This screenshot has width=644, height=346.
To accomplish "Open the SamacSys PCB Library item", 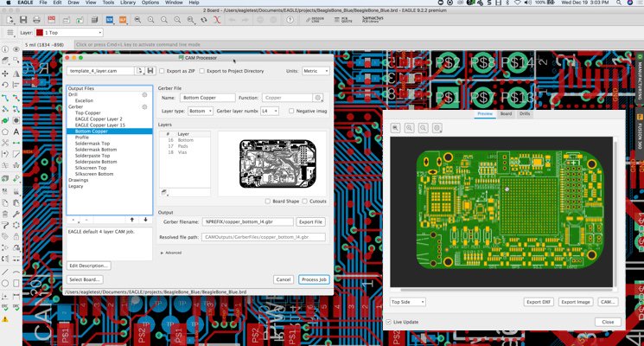I will [x=373, y=19].
